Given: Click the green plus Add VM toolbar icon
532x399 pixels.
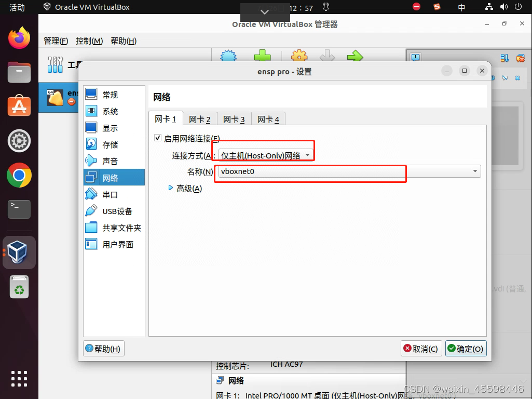Looking at the screenshot, I should click(x=263, y=56).
